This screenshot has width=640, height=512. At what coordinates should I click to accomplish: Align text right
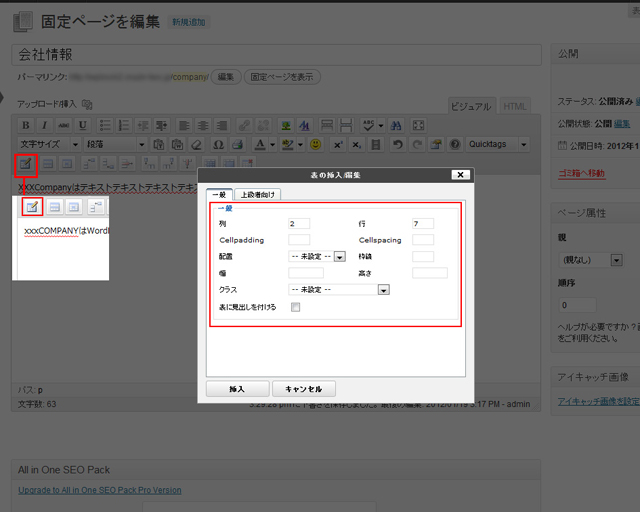pyautogui.click(x=222, y=125)
